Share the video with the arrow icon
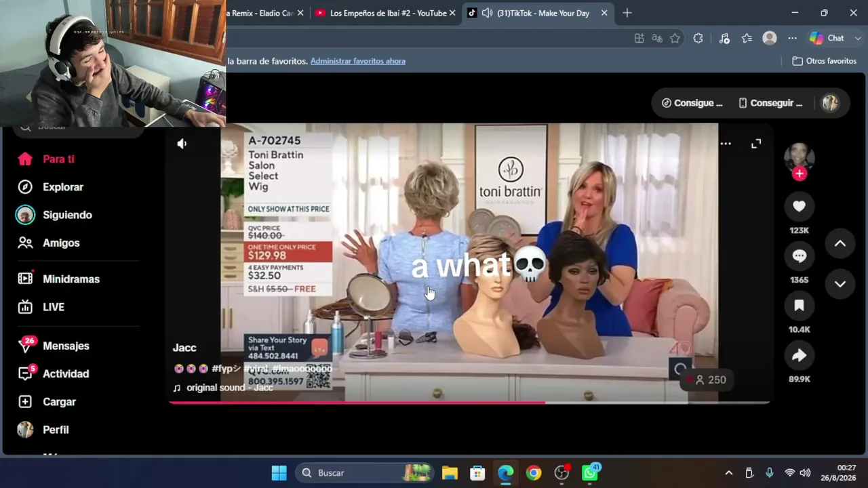 [799, 355]
